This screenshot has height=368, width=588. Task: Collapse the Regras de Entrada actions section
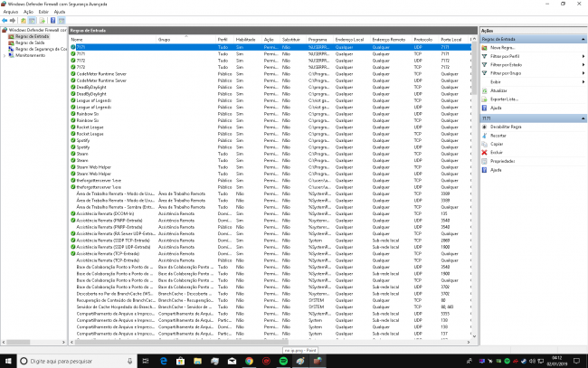583,40
